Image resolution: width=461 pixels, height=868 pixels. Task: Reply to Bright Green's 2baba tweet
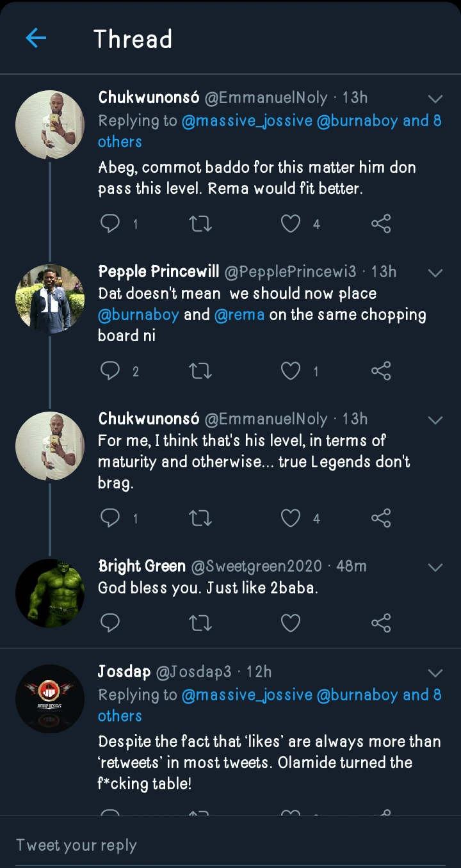[111, 622]
